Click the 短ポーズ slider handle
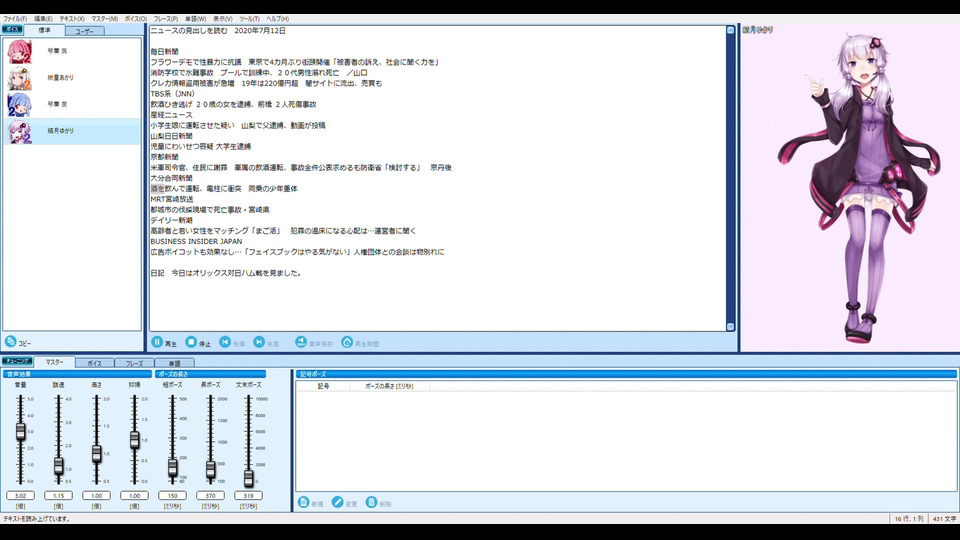 (x=173, y=467)
